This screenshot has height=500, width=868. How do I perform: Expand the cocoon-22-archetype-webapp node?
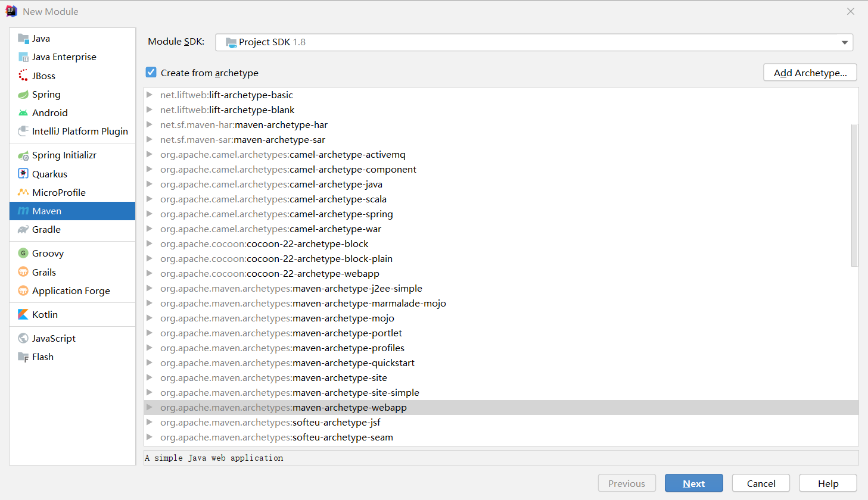pos(150,273)
